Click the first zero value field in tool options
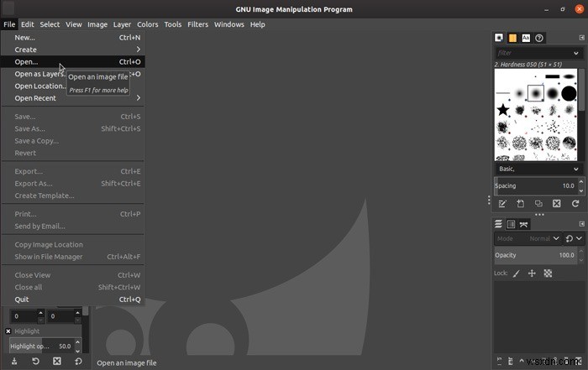Viewport: 588px width, 370px height. [24, 316]
